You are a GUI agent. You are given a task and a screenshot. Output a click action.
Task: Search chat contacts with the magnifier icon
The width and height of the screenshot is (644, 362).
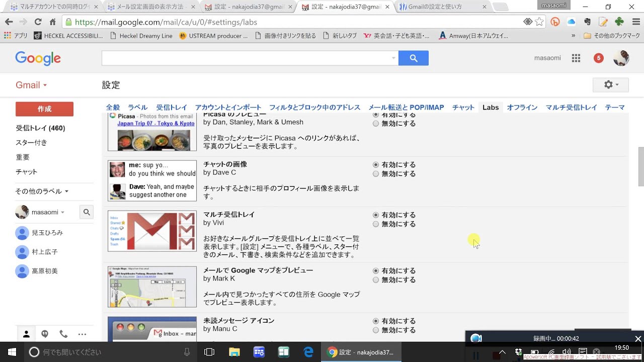[x=87, y=212]
